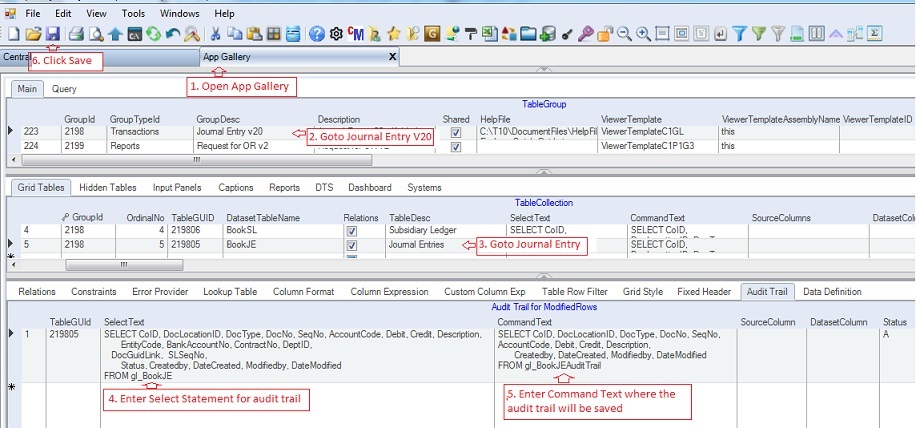The height and width of the screenshot is (428, 916).
Task: Click the green Refresh icon
Action: tap(154, 34)
